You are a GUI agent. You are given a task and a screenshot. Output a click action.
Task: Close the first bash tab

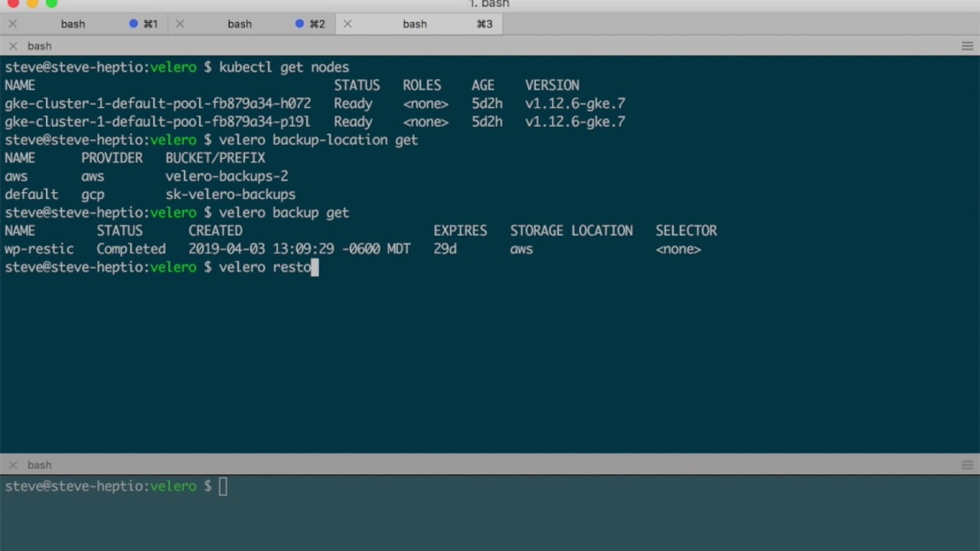point(12,24)
